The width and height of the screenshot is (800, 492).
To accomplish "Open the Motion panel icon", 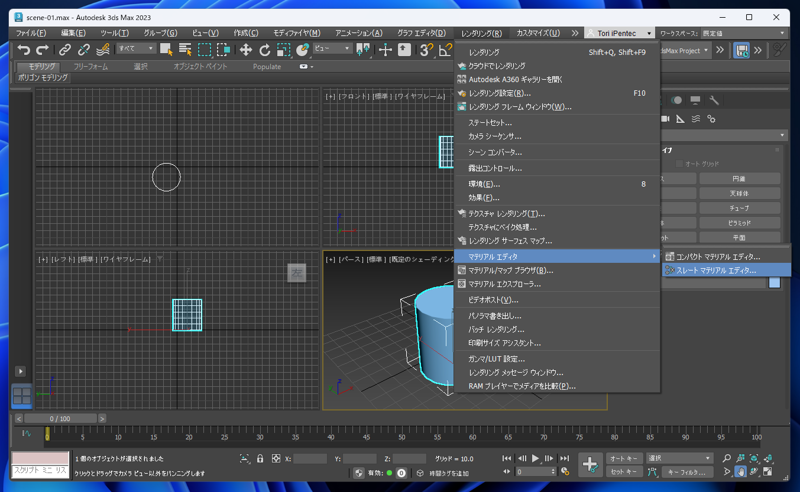I will coord(677,101).
